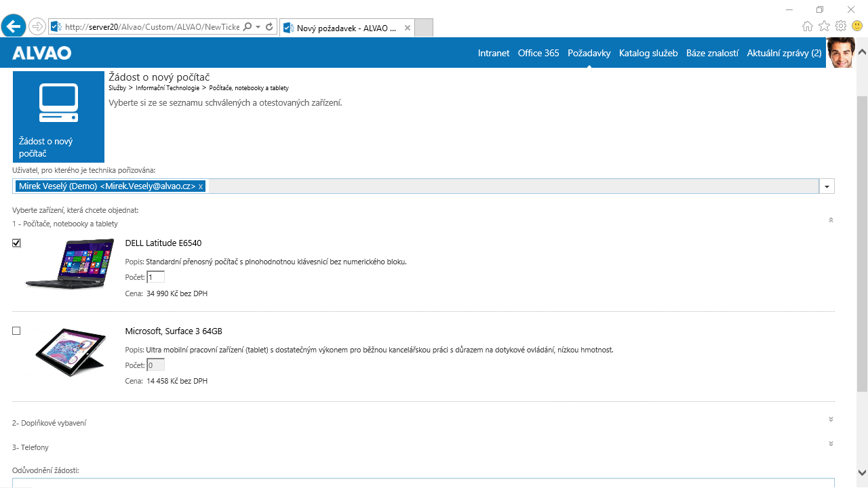Viewport: 868px width, 488px height.
Task: Open the address bar dropdown arrow
Action: tap(258, 27)
